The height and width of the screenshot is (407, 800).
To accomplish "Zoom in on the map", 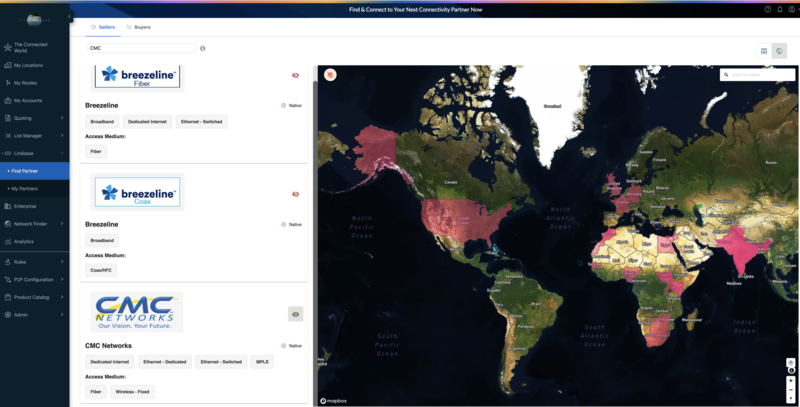I will tap(791, 380).
